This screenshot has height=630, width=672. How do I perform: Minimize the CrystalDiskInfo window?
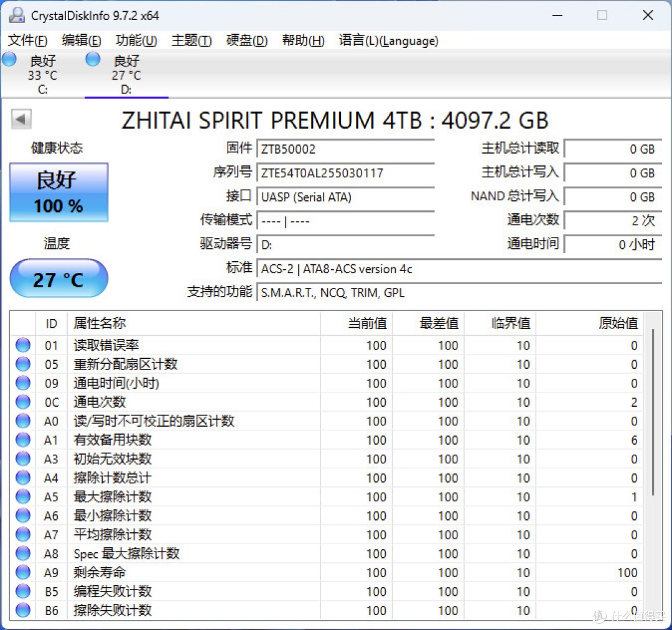pyautogui.click(x=557, y=16)
